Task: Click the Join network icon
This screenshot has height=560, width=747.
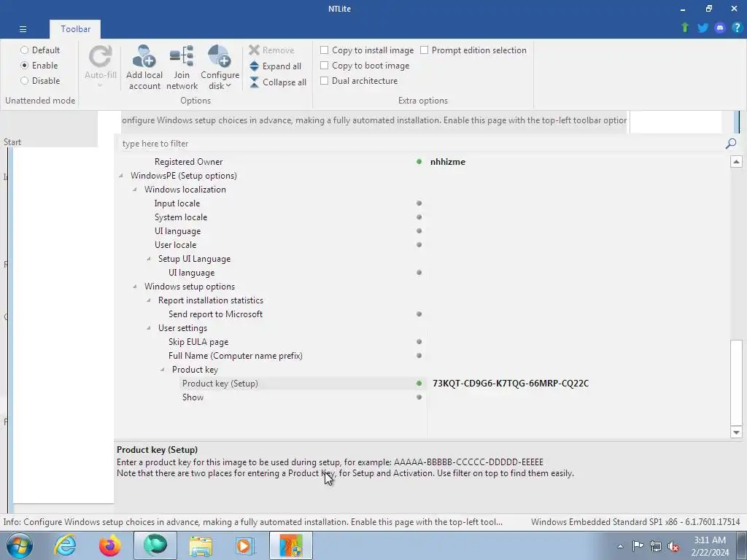Action: (182, 57)
